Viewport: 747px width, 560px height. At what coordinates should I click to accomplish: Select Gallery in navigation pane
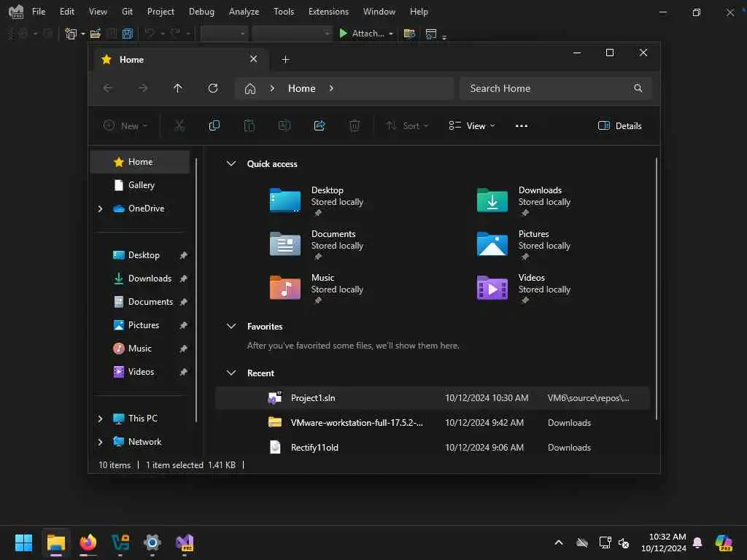click(x=141, y=185)
